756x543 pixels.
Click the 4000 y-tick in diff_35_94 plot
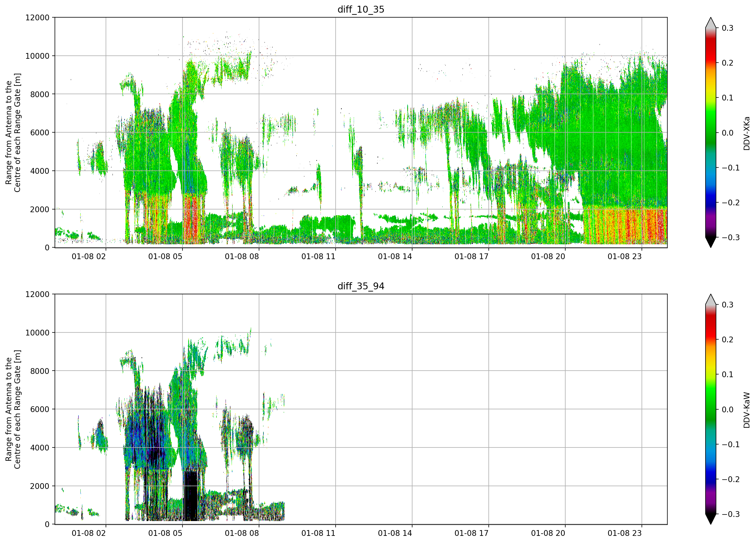40,448
